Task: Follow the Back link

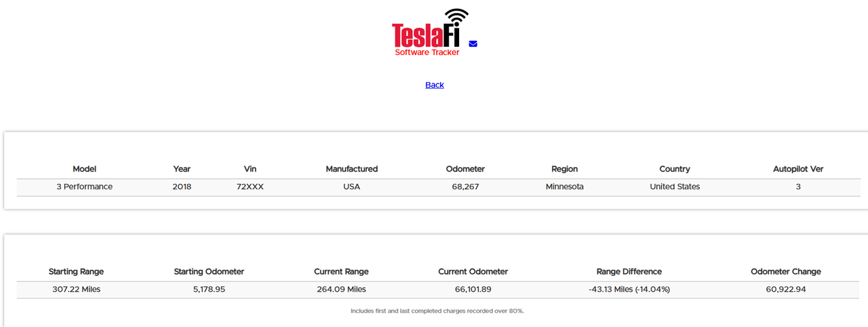Action: [435, 85]
